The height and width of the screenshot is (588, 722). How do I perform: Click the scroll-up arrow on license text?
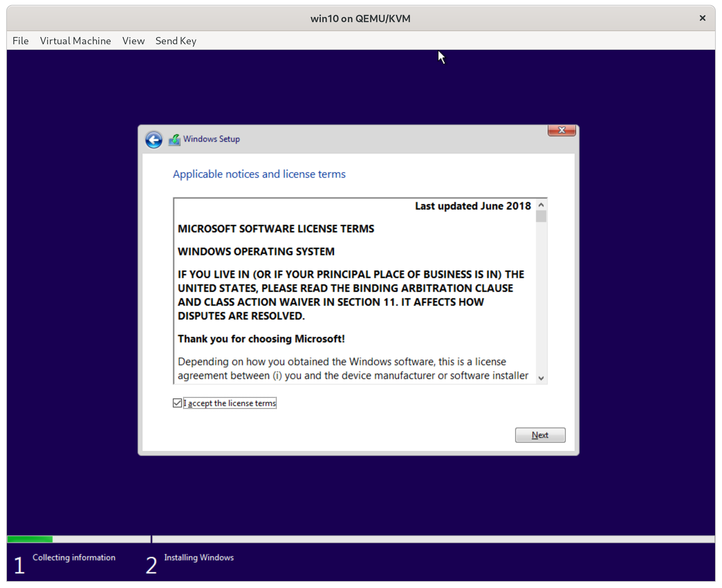click(x=540, y=204)
